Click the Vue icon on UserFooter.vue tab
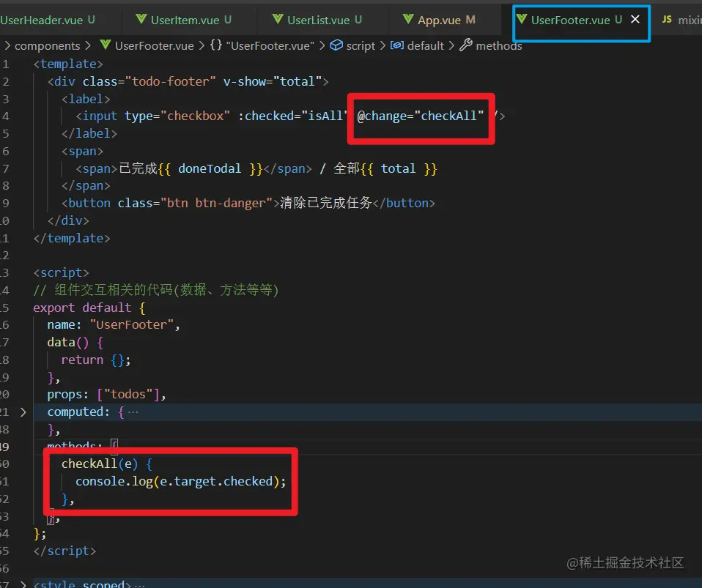 [x=522, y=19]
